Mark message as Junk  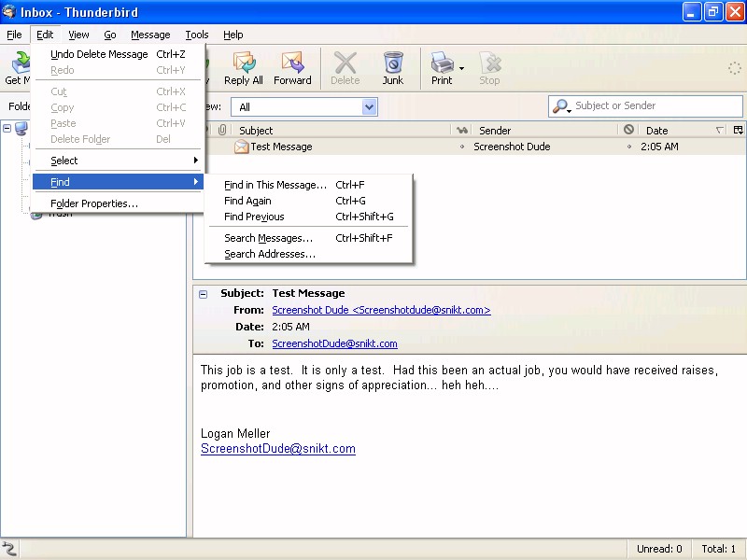point(392,68)
